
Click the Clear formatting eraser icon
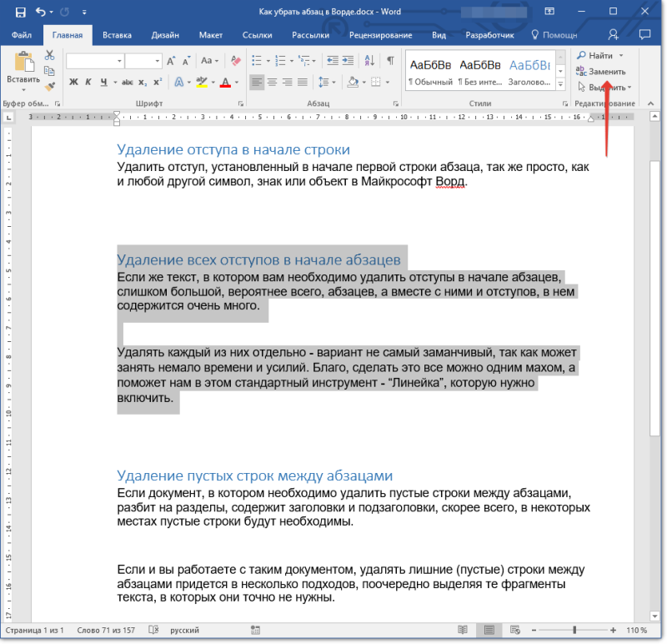pyautogui.click(x=236, y=60)
